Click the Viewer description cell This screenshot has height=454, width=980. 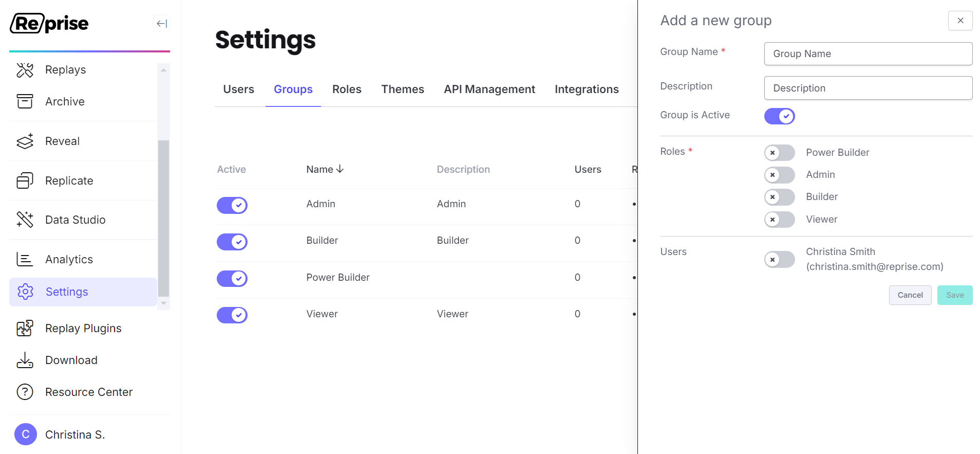click(x=453, y=314)
